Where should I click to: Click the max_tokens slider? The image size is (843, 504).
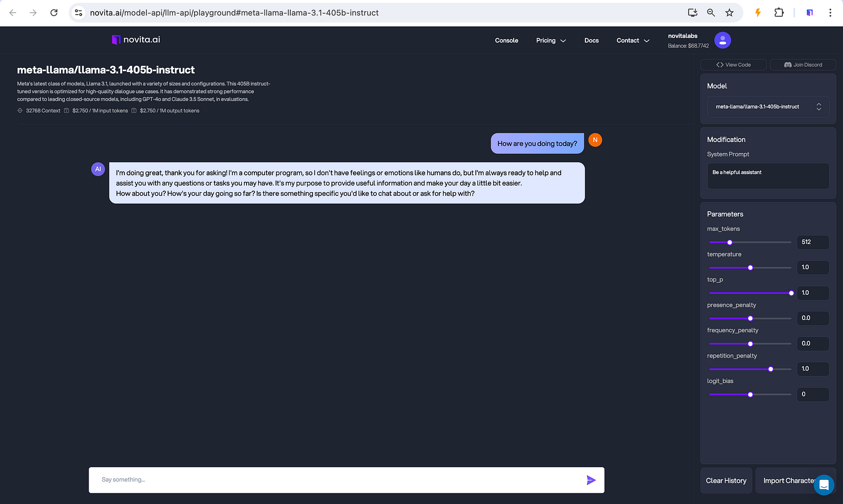[x=750, y=242]
